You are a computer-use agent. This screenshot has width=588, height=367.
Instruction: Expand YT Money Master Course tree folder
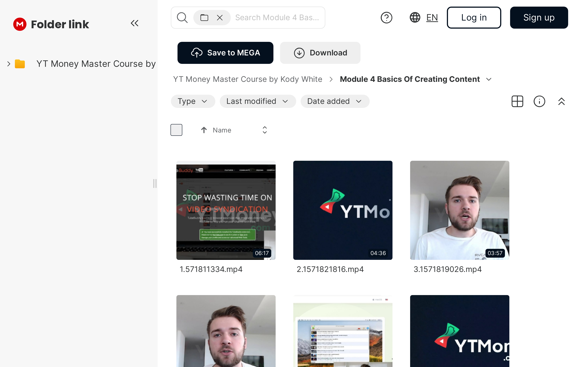point(9,64)
